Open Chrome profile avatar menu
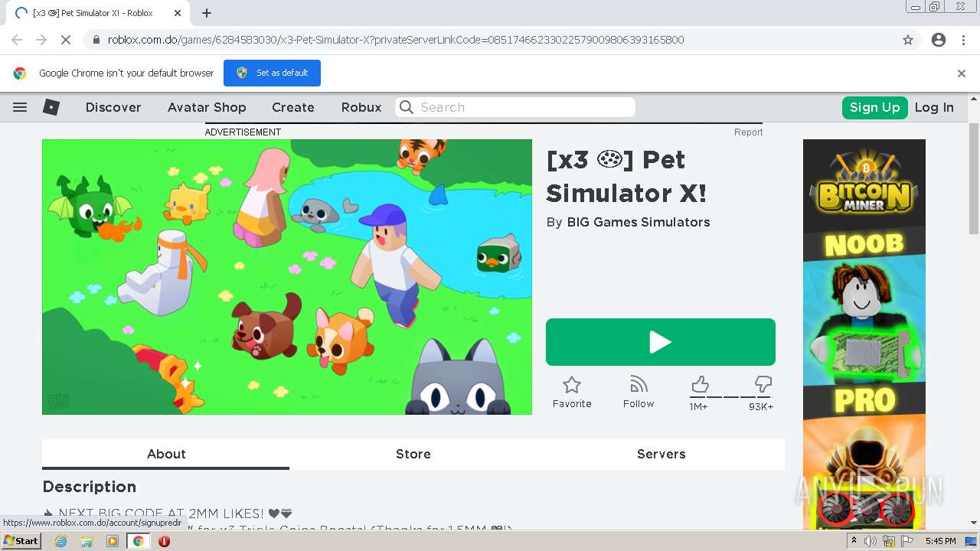The image size is (980, 551). [939, 40]
